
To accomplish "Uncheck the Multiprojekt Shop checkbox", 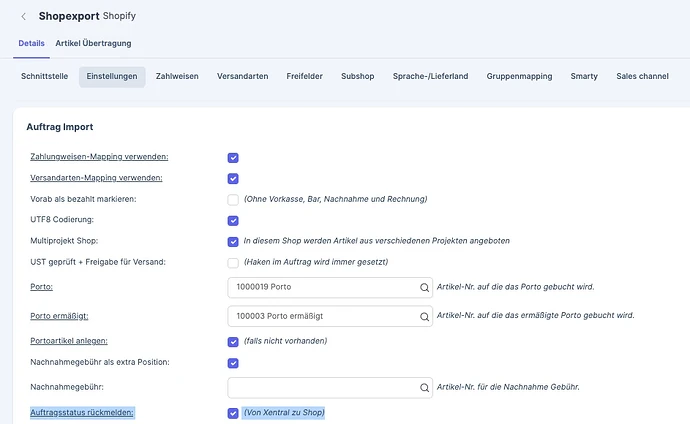I will [x=233, y=241].
